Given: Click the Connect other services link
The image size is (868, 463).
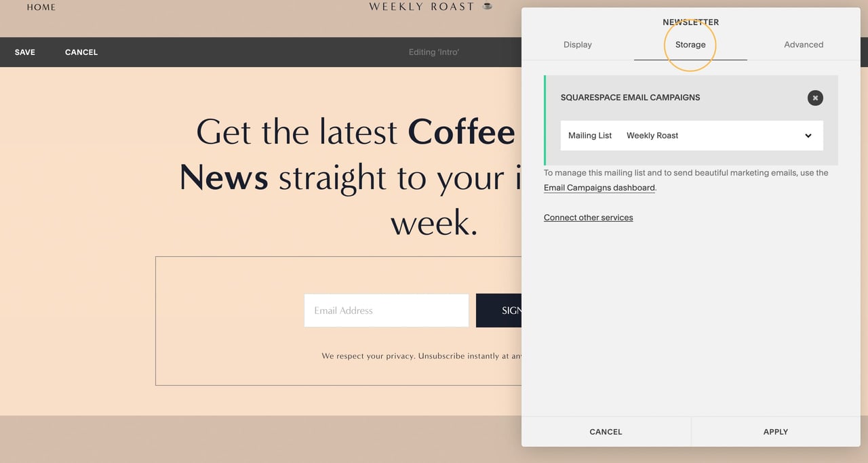Looking at the screenshot, I should coord(588,217).
